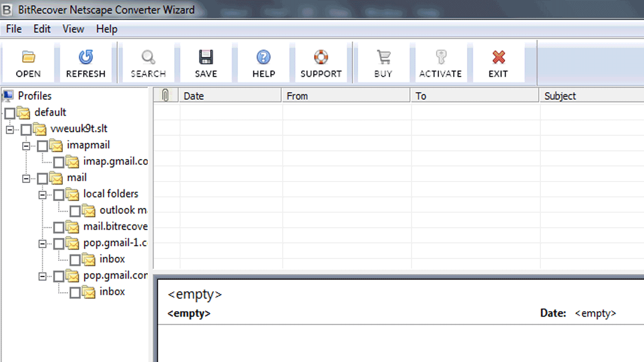The width and height of the screenshot is (644, 362).
Task: Check the outlook m folder checkbox
Action: coord(75,211)
